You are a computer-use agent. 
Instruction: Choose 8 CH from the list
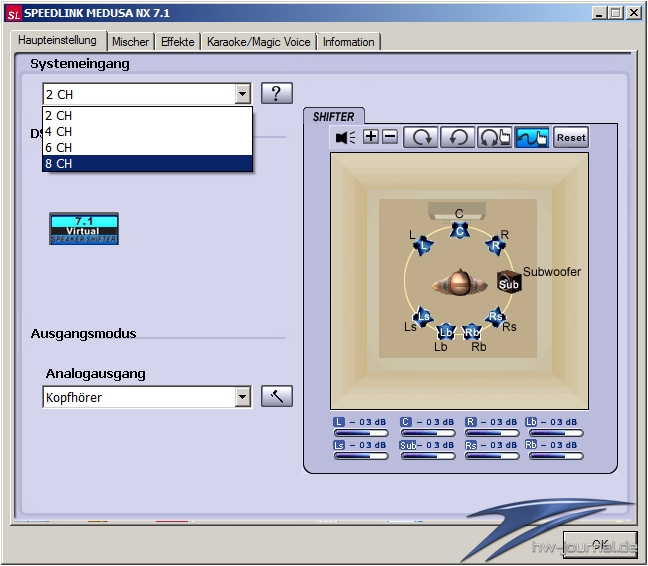pos(148,164)
